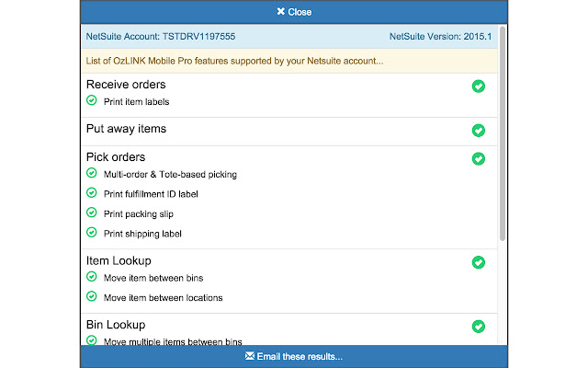Click check icon beside Print fulfillment ID label
Viewport: 588px width, 368px height.
[92, 193]
